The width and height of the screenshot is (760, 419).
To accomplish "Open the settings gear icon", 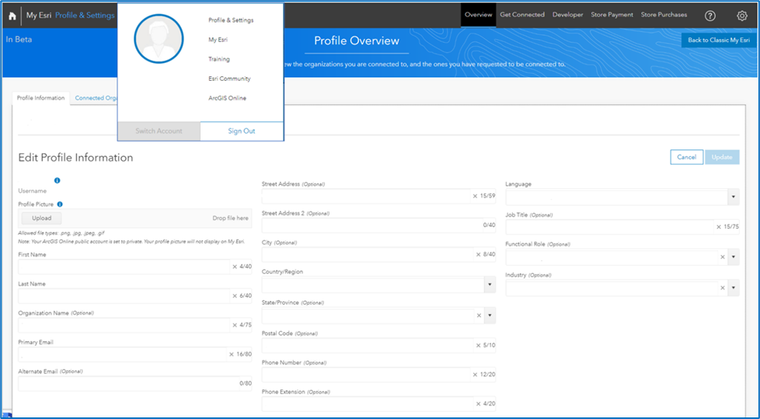I will click(742, 16).
